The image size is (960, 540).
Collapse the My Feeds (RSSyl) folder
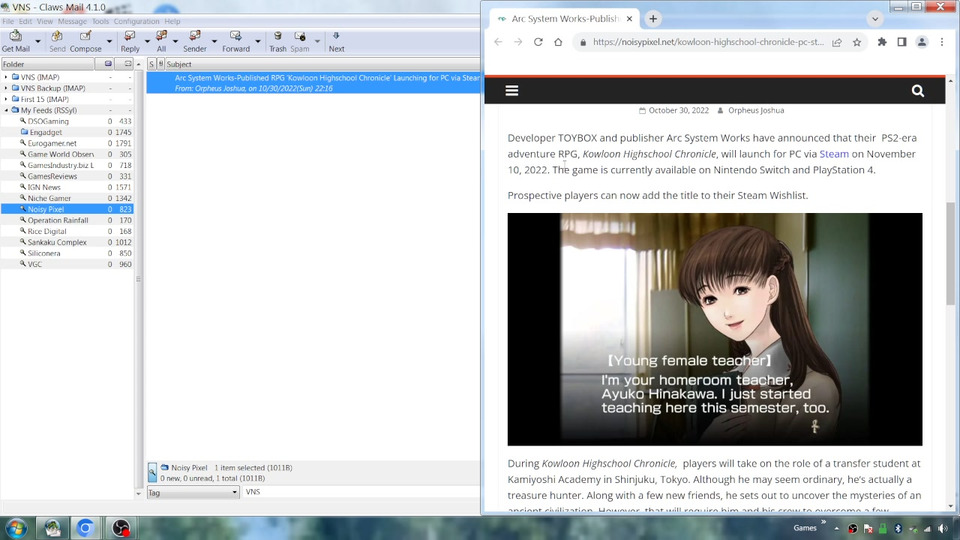6,110
